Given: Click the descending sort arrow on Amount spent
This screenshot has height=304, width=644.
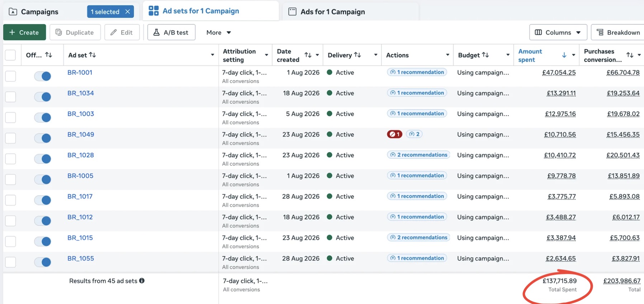Looking at the screenshot, I should click(x=564, y=55).
